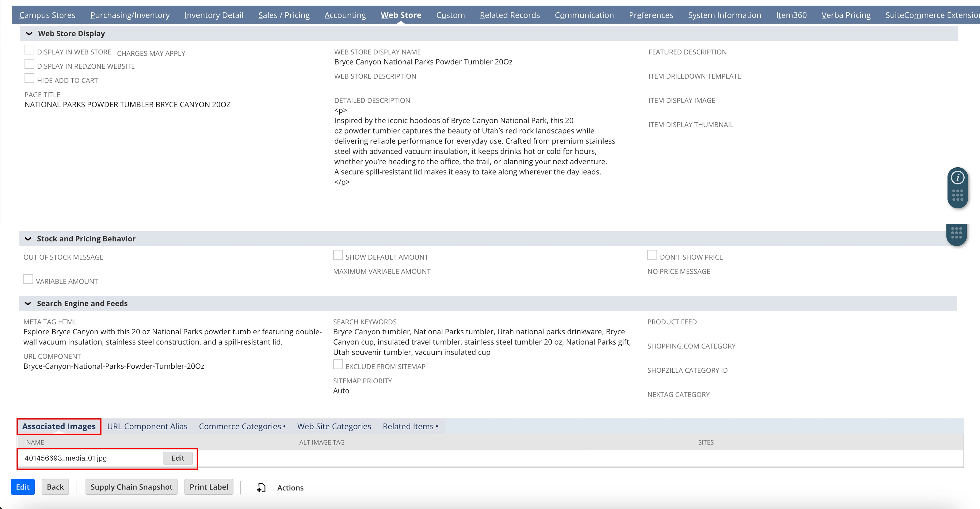Select the Associated Images subtab
Viewport: 980px width, 509px height.
click(x=59, y=427)
